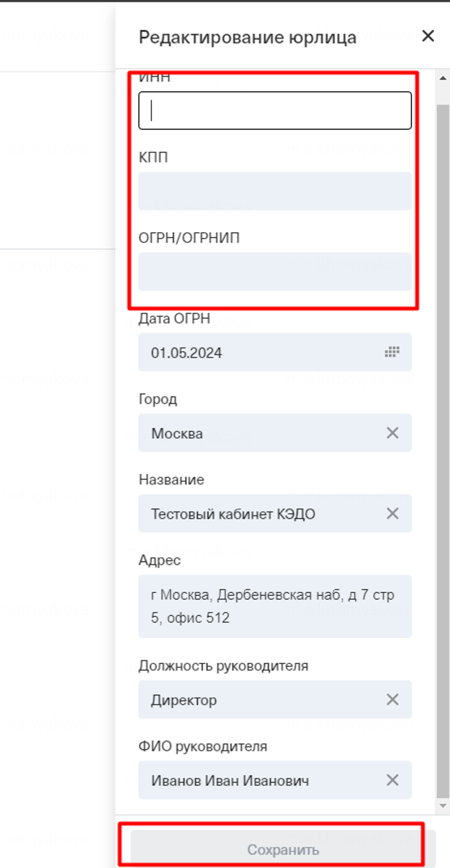
Task: Select the ОГРН/ОГРНИП input field
Action: click(275, 271)
